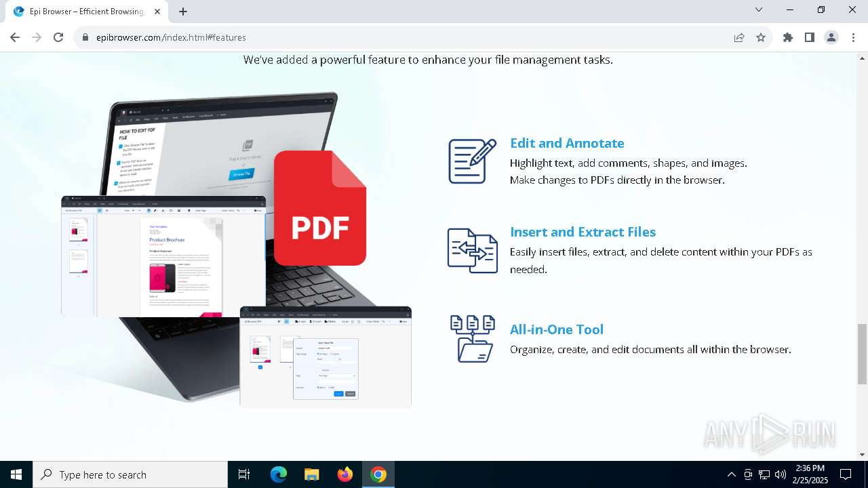Open the Windows Start menu
Viewport: 868px width, 488px height.
pos(16,474)
